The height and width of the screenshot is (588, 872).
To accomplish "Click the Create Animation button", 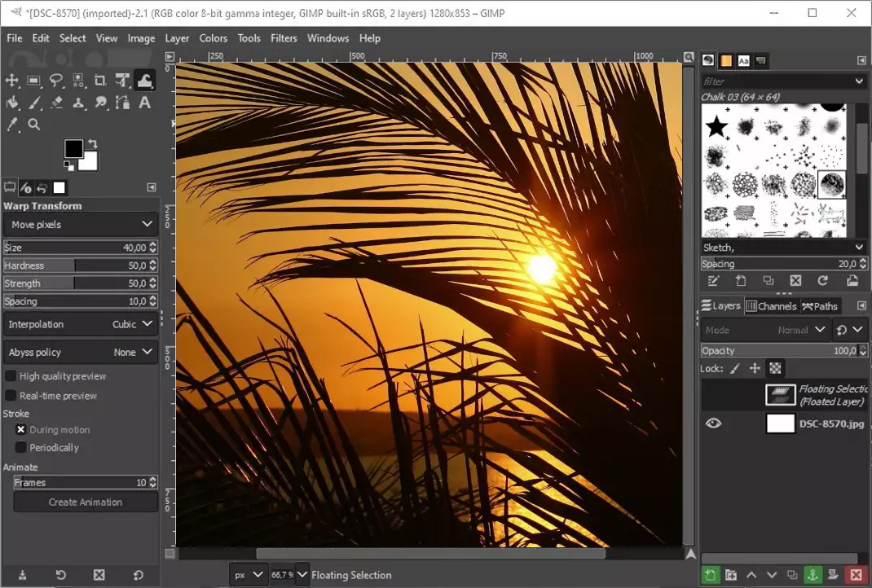I will coord(86,502).
